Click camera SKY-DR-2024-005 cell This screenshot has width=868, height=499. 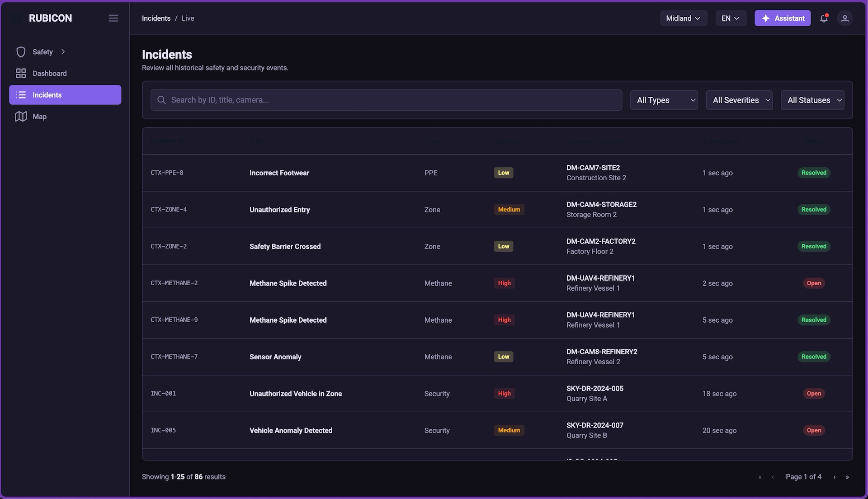(595, 393)
